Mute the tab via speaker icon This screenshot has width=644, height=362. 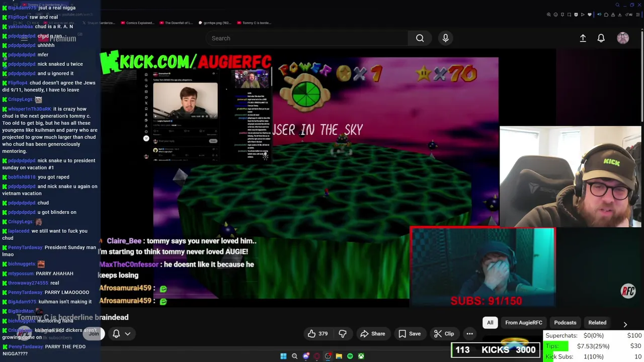coord(599,15)
